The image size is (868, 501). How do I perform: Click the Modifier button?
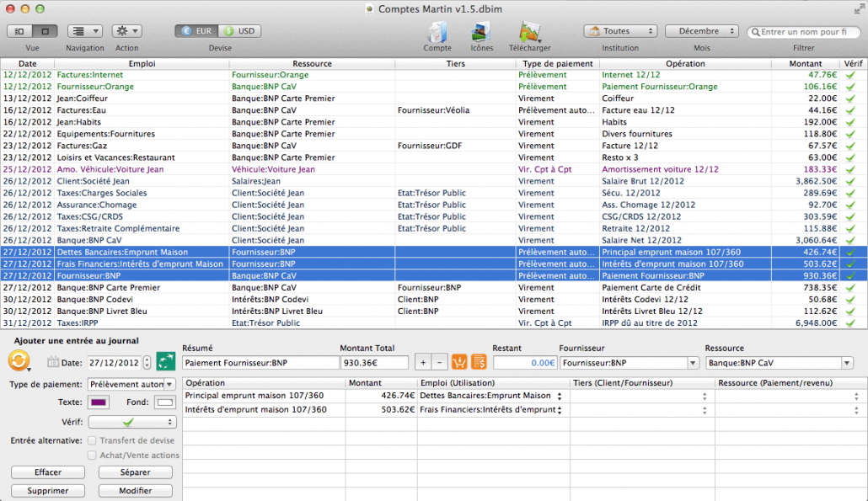(x=135, y=491)
